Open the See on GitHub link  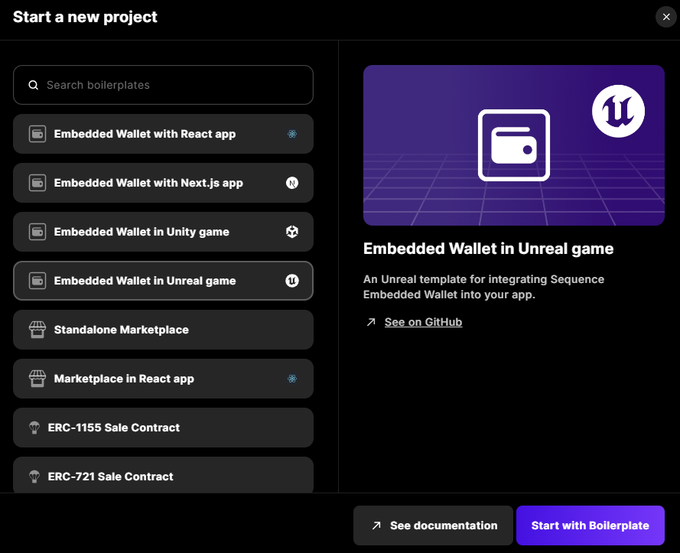pyautogui.click(x=423, y=322)
